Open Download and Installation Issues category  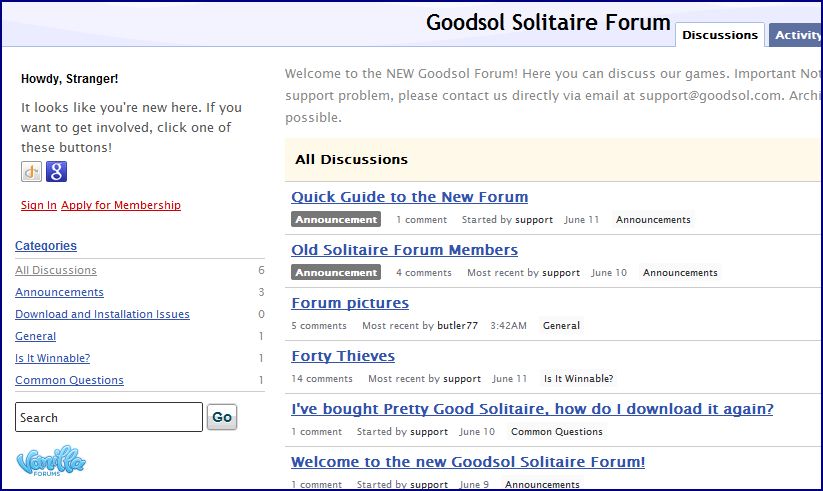pyautogui.click(x=102, y=314)
